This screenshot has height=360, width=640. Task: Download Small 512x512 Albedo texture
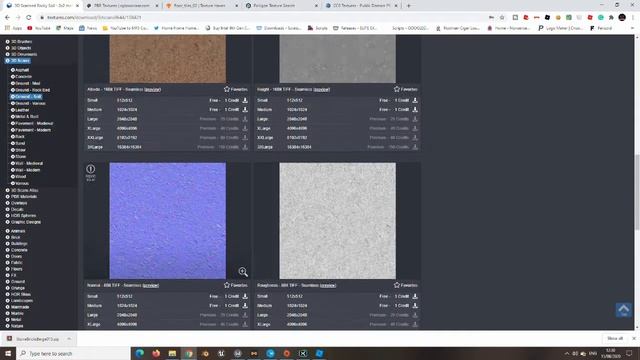tap(245, 100)
